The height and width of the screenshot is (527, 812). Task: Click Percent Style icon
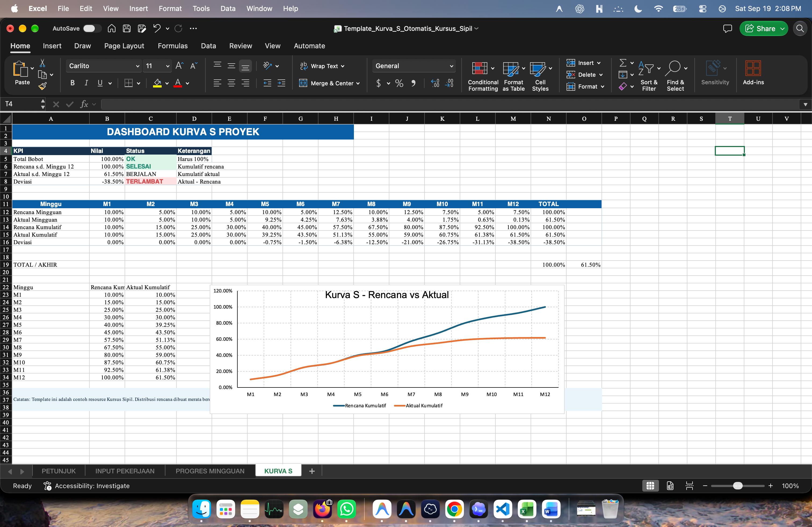tap(399, 83)
